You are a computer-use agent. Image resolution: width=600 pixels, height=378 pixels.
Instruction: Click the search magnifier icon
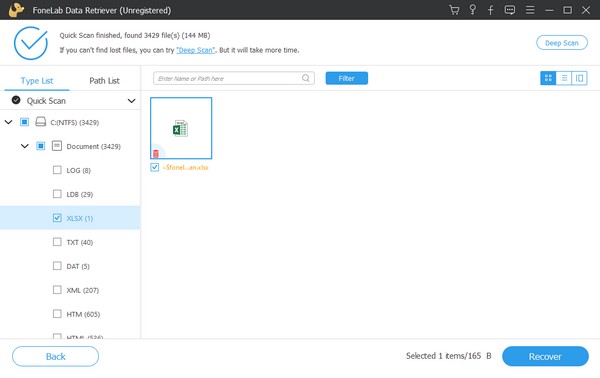[x=306, y=78]
